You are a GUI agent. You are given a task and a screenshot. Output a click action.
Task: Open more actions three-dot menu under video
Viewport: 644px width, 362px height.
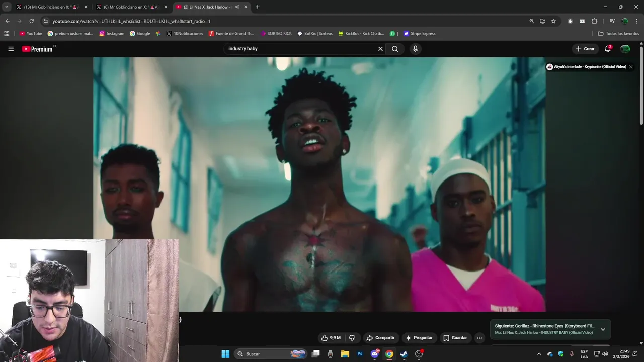pyautogui.click(x=479, y=338)
